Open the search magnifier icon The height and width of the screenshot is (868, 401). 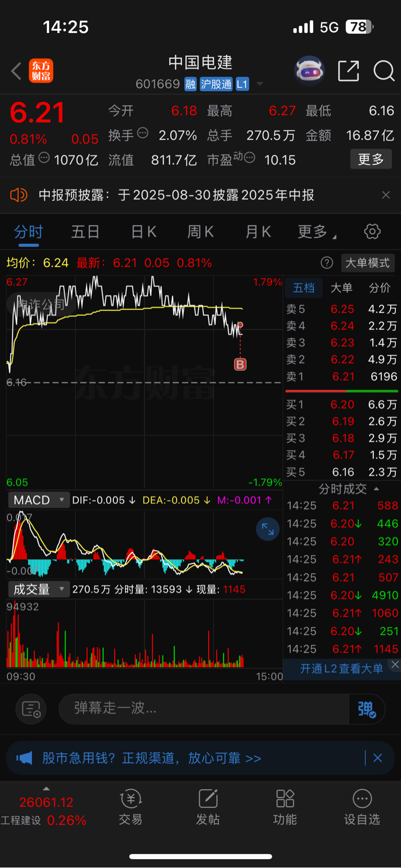click(384, 71)
